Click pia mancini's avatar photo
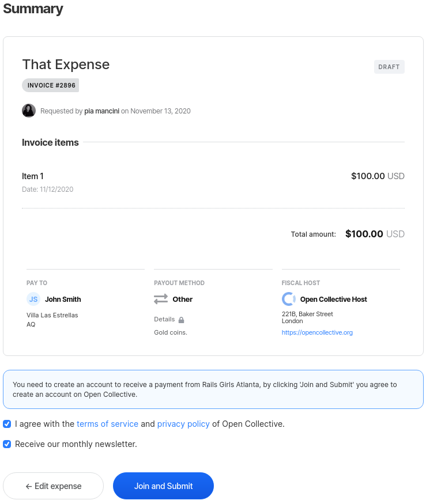This screenshot has width=426, height=504. click(x=29, y=111)
